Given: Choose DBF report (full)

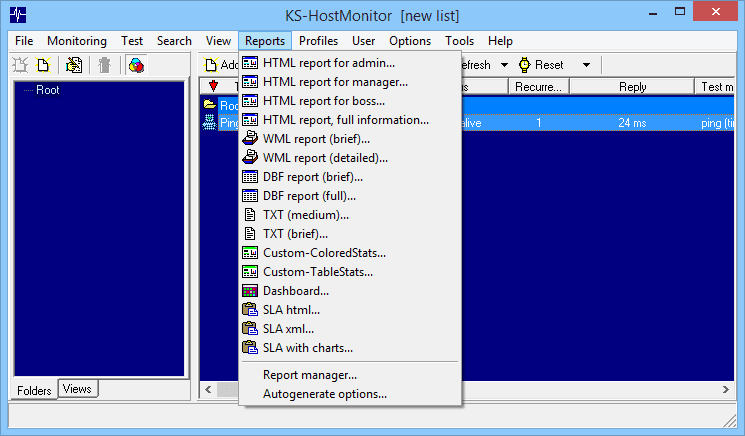Looking at the screenshot, I should click(x=350, y=196).
